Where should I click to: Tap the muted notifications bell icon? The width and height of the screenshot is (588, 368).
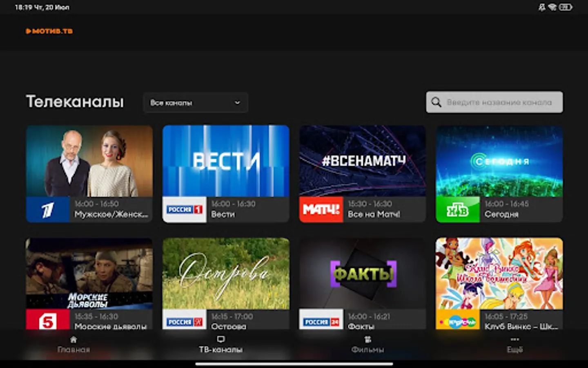pyautogui.click(x=542, y=7)
